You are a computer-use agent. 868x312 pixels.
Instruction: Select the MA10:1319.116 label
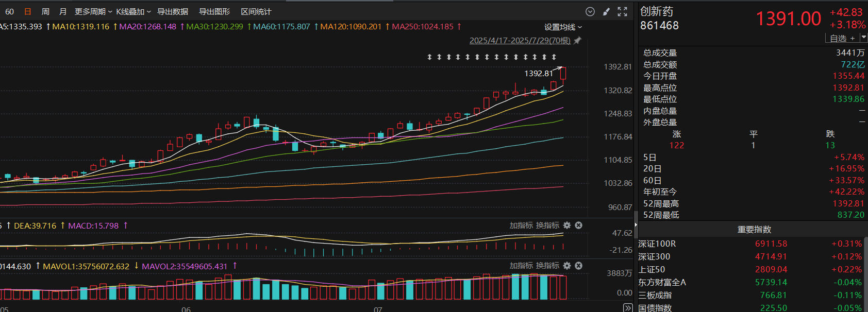(81, 26)
